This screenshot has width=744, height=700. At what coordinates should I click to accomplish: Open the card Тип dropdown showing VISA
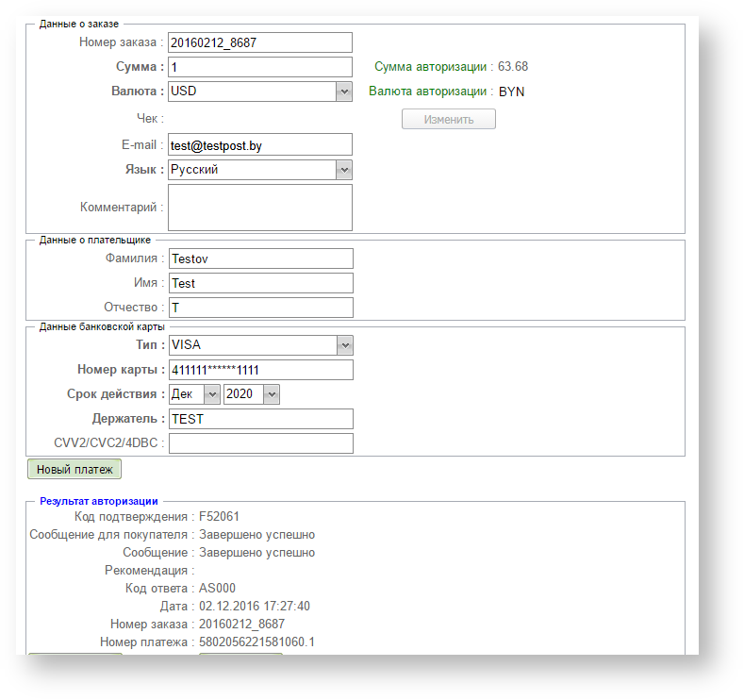(259, 345)
